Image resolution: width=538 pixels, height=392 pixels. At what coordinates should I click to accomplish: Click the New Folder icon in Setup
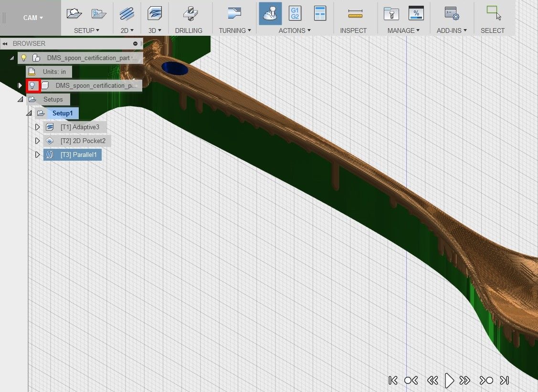[99, 13]
